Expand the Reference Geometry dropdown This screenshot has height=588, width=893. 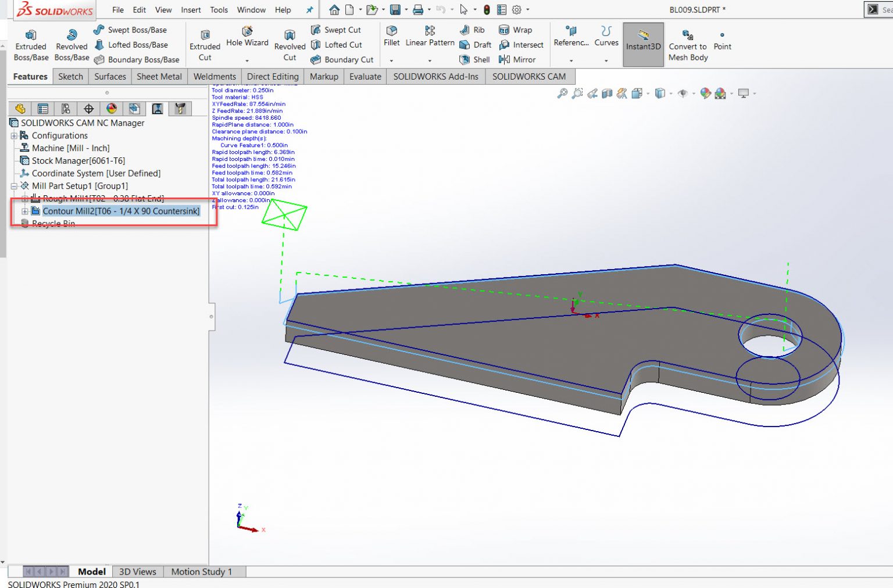coord(571,60)
